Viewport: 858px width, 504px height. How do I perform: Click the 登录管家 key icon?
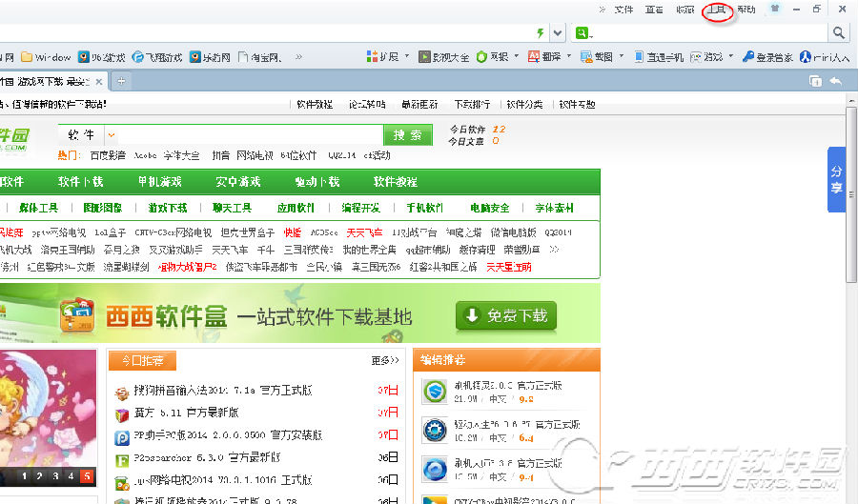click(x=748, y=57)
